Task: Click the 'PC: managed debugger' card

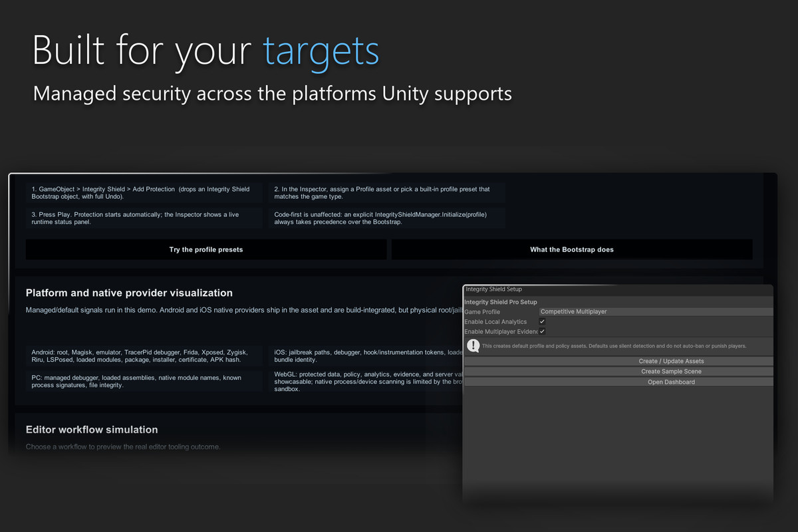Action: tap(144, 381)
